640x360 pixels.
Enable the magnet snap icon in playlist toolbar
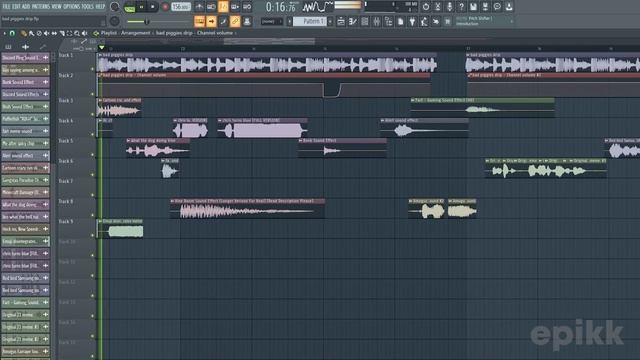(x=12, y=33)
